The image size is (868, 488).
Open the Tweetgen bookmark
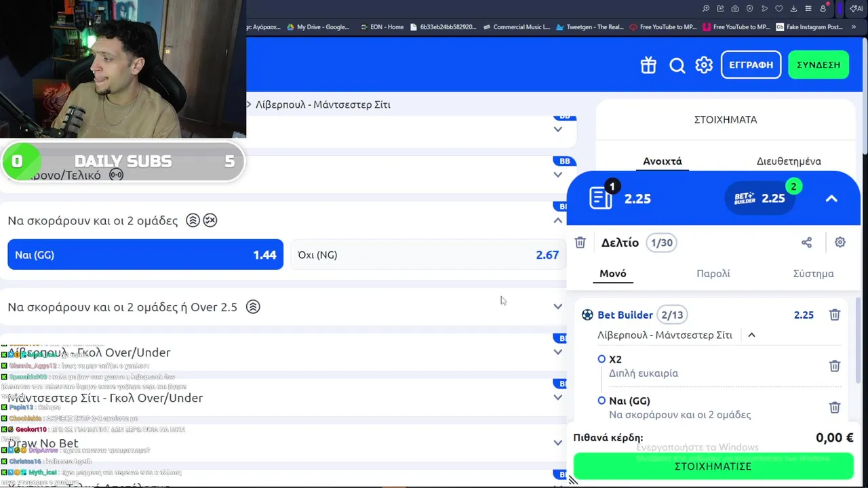589,27
